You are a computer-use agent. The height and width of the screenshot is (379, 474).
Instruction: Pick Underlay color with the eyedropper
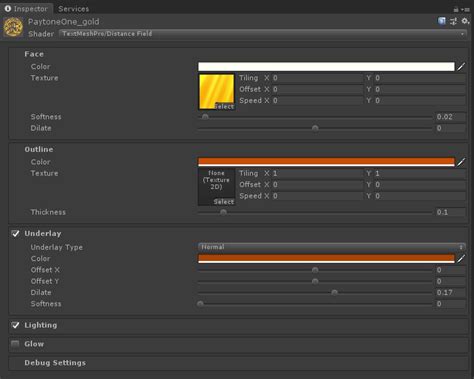(461, 259)
